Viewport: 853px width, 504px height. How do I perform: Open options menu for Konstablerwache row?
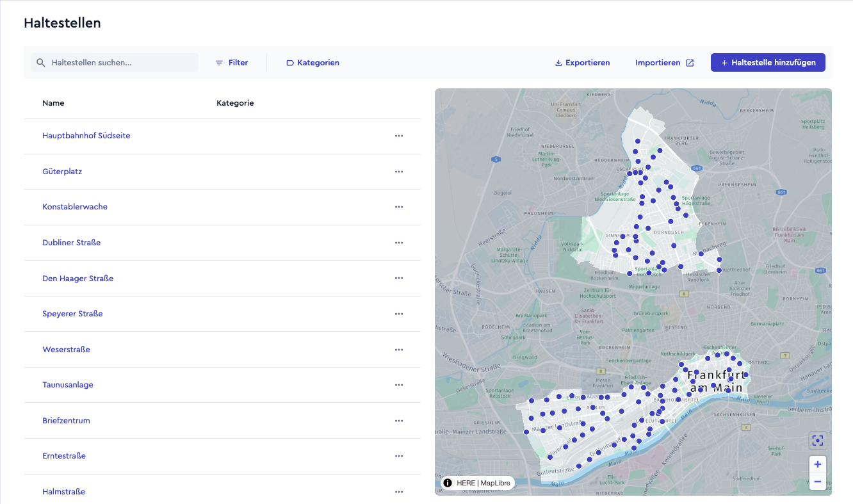pyautogui.click(x=399, y=207)
